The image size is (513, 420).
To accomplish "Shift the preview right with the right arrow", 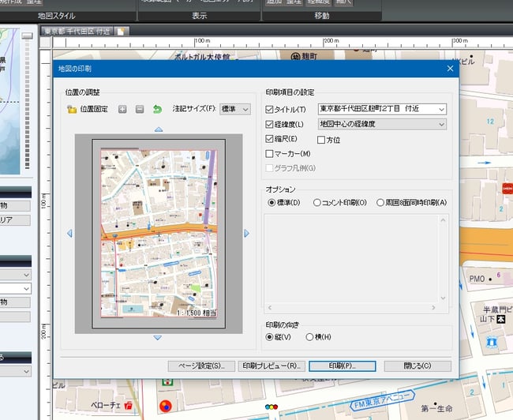I will pos(246,233).
